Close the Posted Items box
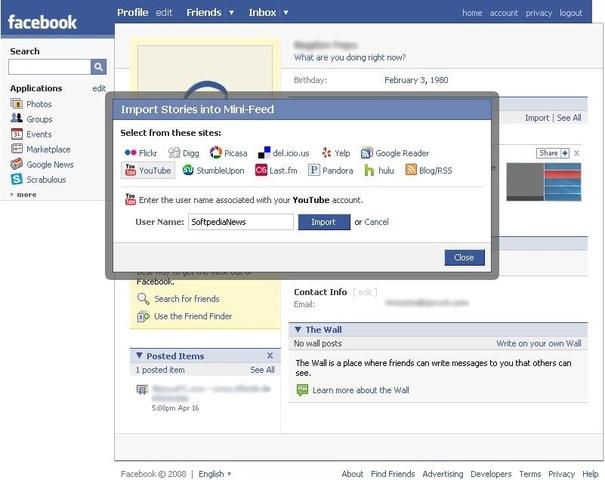The height and width of the screenshot is (480, 605). tap(270, 355)
